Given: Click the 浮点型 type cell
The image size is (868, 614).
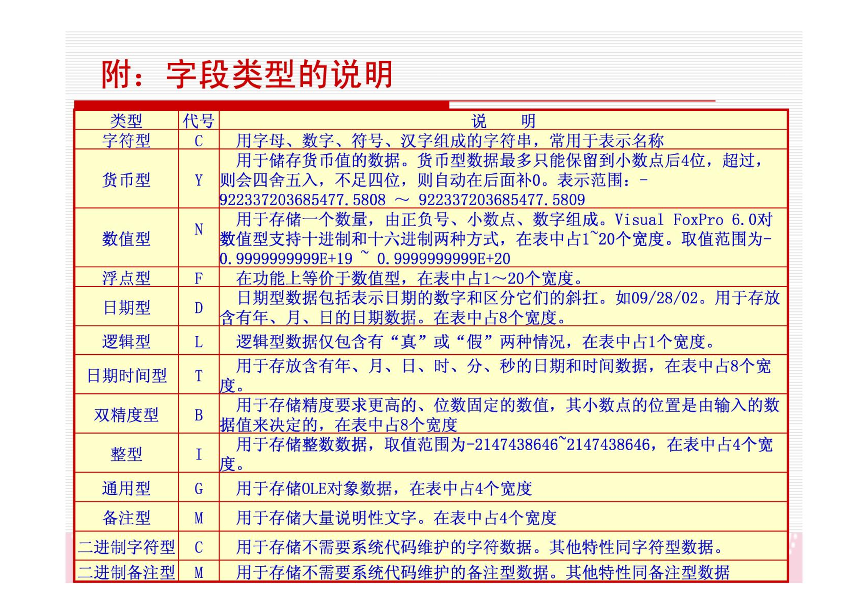Looking at the screenshot, I should (x=126, y=278).
